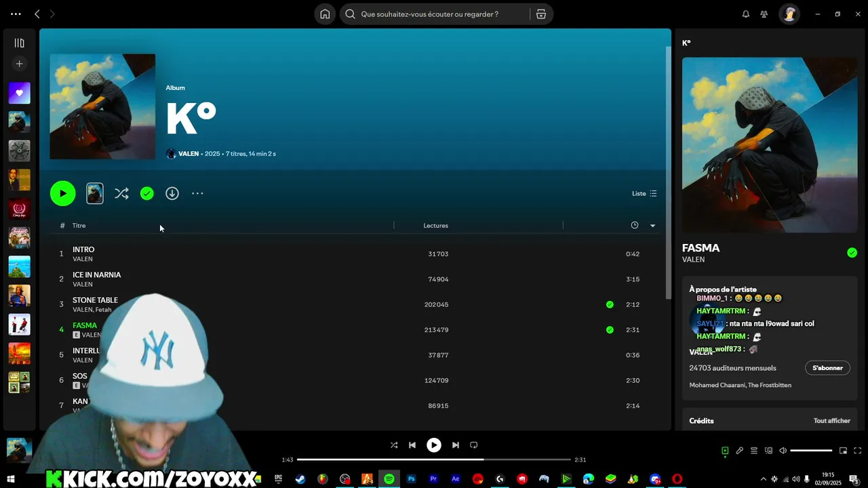Seek within the song progress bar
Screen dimensions: 868x488
(434, 460)
